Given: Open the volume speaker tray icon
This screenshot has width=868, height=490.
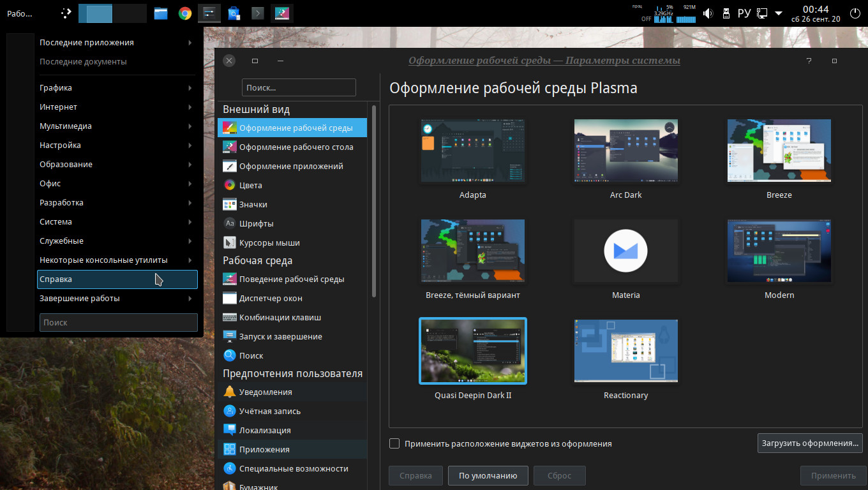Looking at the screenshot, I should tap(708, 13).
